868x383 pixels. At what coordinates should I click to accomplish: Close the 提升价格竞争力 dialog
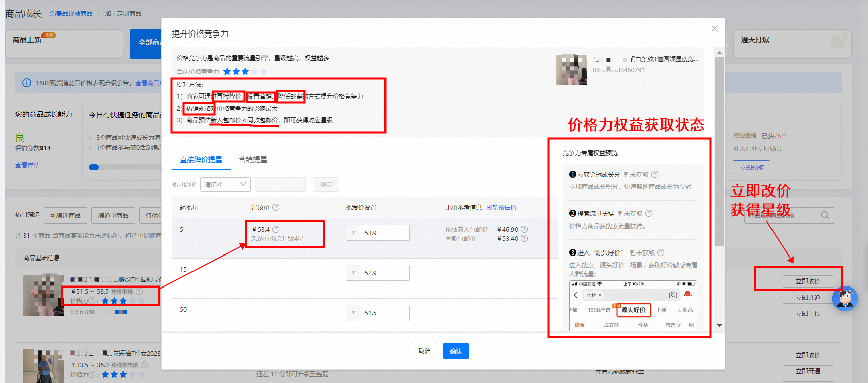pyautogui.click(x=714, y=29)
